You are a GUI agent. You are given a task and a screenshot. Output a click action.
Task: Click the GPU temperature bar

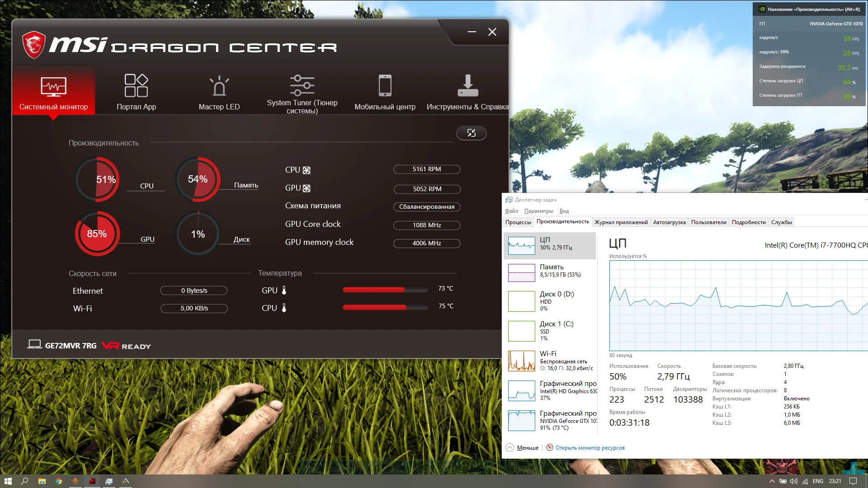tap(385, 290)
